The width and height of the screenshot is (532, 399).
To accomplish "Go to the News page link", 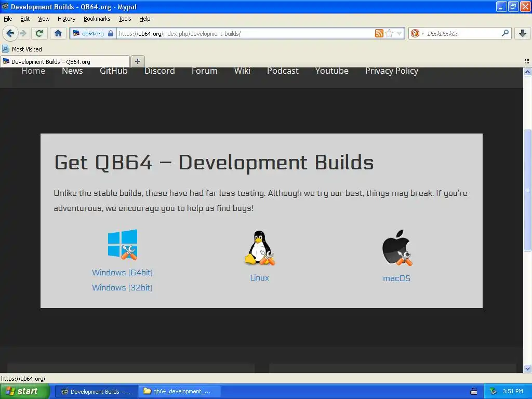I will (x=72, y=71).
